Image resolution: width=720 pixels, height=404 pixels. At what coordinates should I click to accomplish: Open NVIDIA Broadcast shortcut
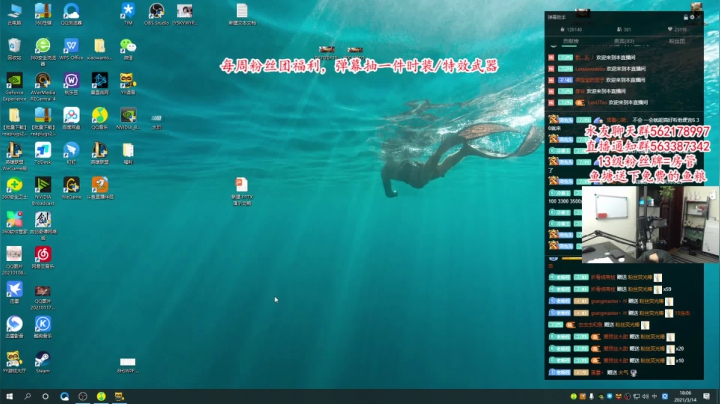pyautogui.click(x=43, y=191)
